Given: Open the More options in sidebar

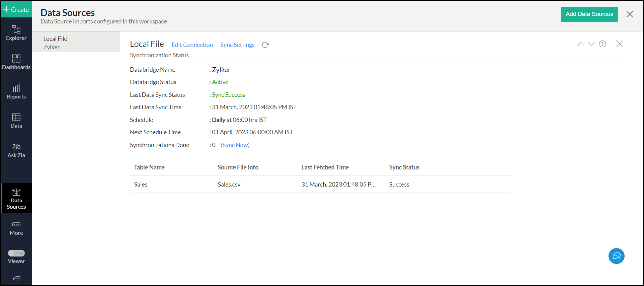Looking at the screenshot, I should click(16, 228).
